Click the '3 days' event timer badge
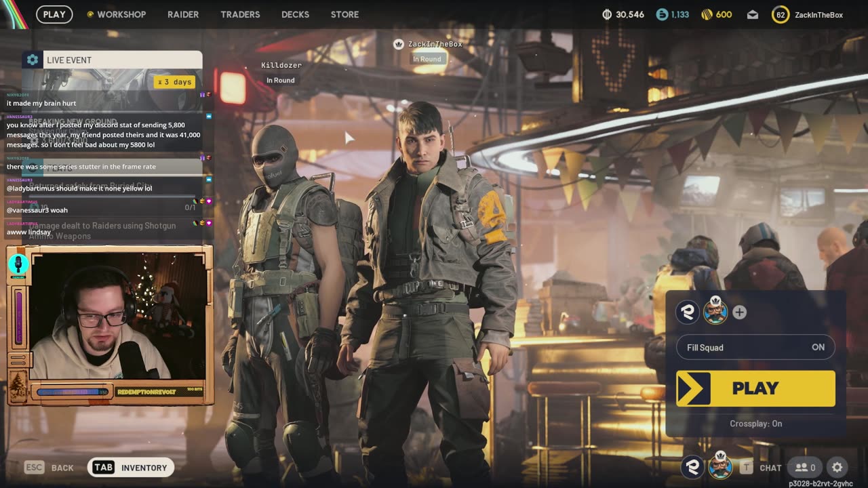 (x=174, y=82)
